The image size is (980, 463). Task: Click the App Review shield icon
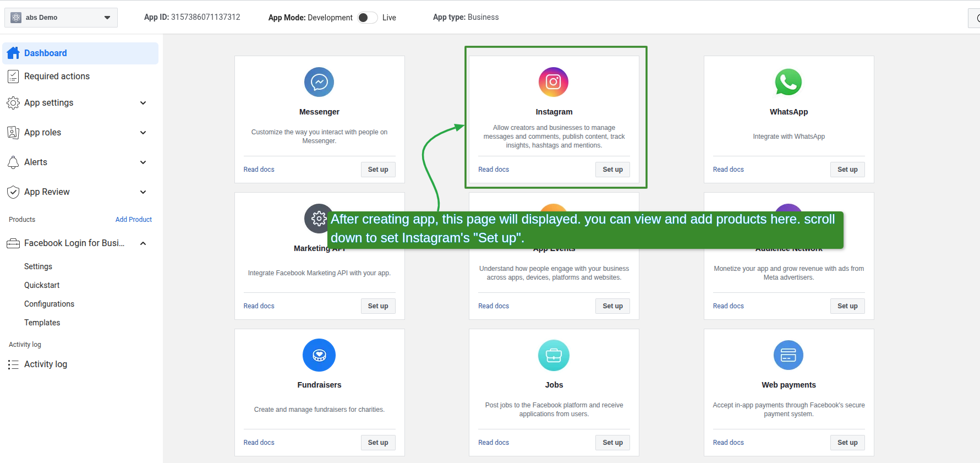[x=13, y=192]
